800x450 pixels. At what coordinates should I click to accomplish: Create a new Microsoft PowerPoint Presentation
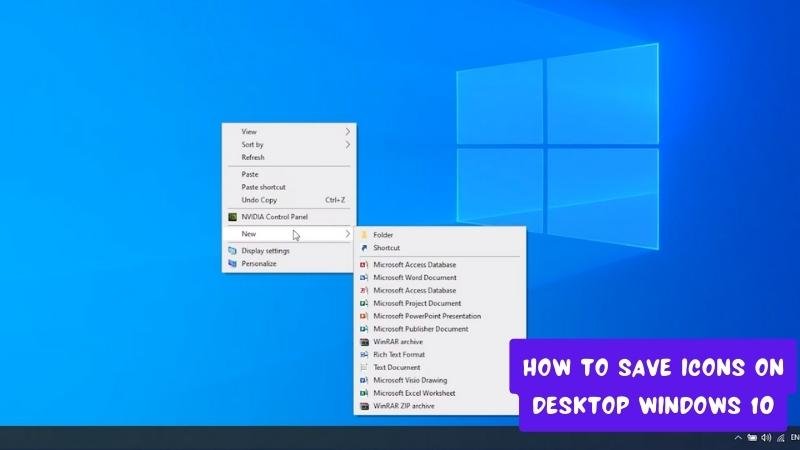(x=440, y=316)
